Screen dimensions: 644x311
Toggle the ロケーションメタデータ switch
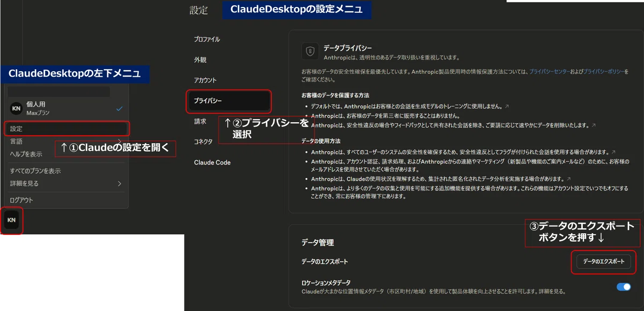pyautogui.click(x=624, y=287)
